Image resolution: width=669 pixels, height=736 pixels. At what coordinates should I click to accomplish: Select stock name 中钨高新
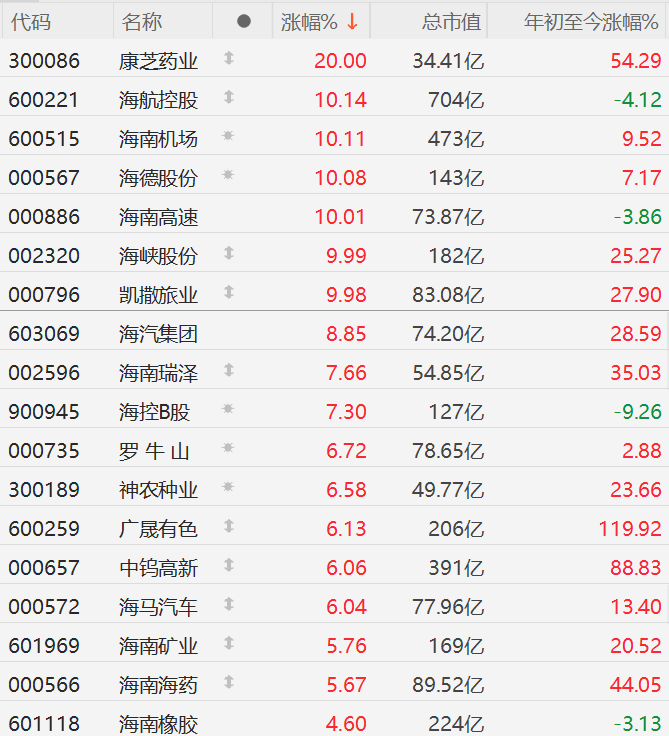point(159,567)
